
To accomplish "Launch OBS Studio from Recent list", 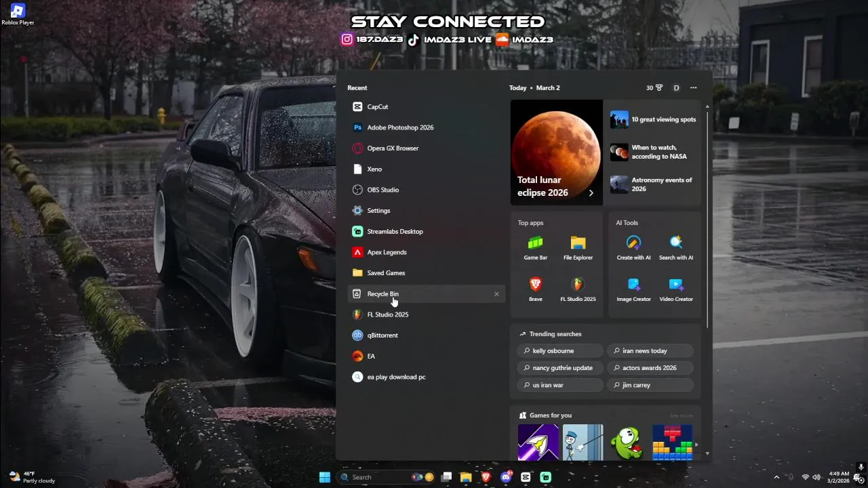I will (426, 190).
